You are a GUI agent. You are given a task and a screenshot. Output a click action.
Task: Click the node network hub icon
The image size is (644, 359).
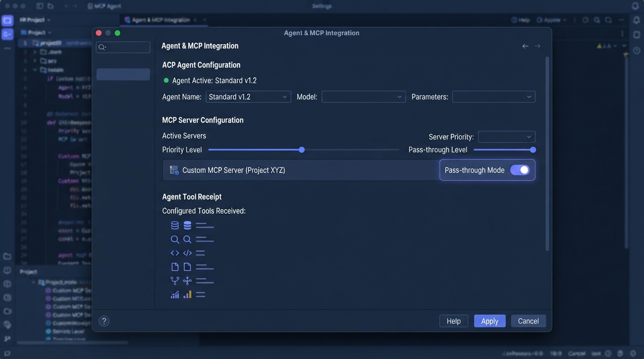click(x=187, y=281)
